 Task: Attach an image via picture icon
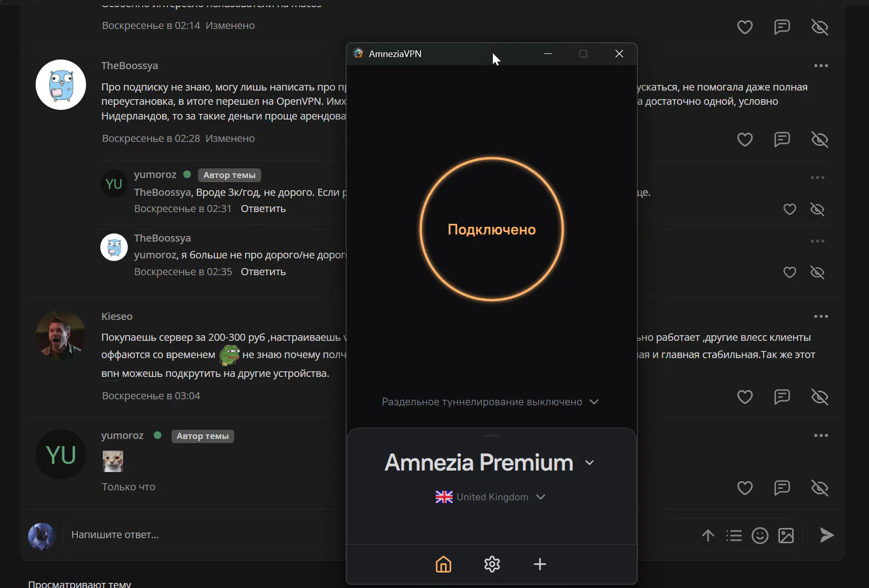[x=786, y=535]
